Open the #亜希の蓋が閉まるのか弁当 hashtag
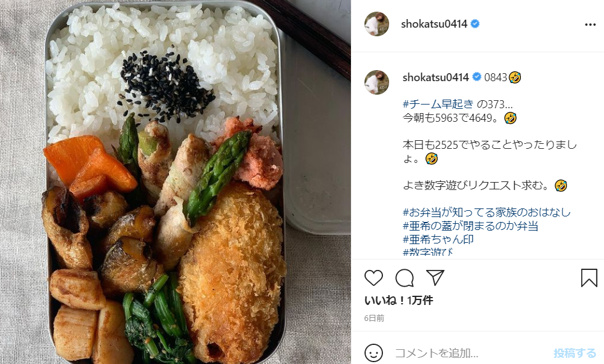Viewport: 604px width, 364px height. pyautogui.click(x=470, y=226)
